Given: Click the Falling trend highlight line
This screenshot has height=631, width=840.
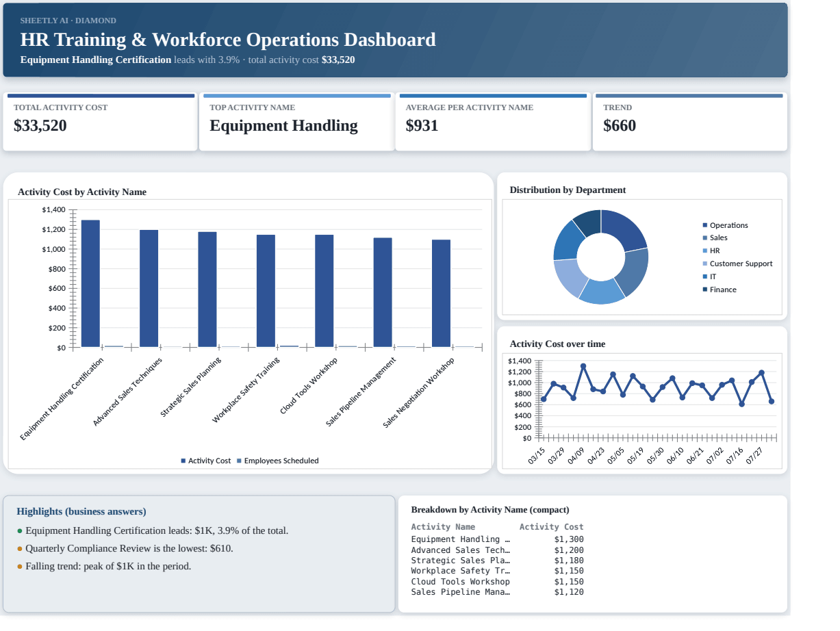Looking at the screenshot, I should (x=104, y=566).
